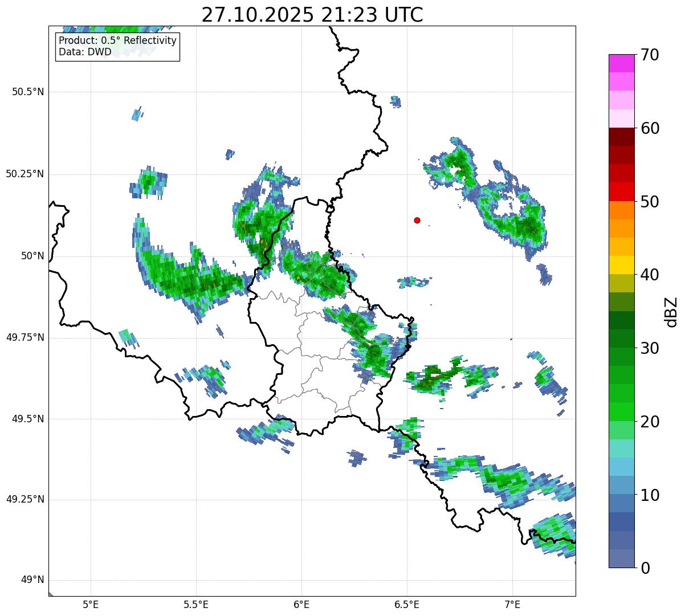Click the colorbar tick label 50
Screen dimensions: 685x616
click(x=650, y=202)
